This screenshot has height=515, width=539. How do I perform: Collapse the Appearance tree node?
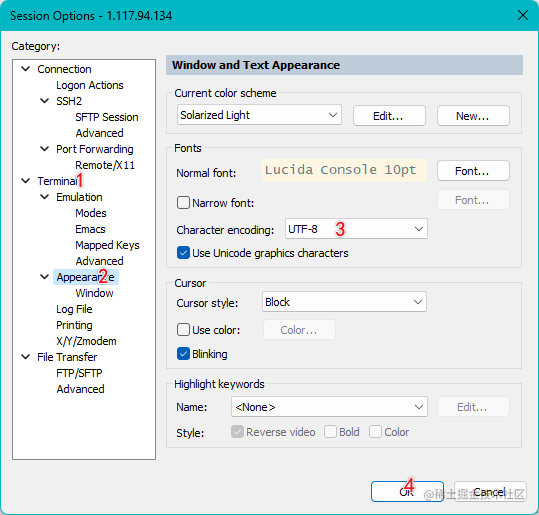tap(45, 277)
